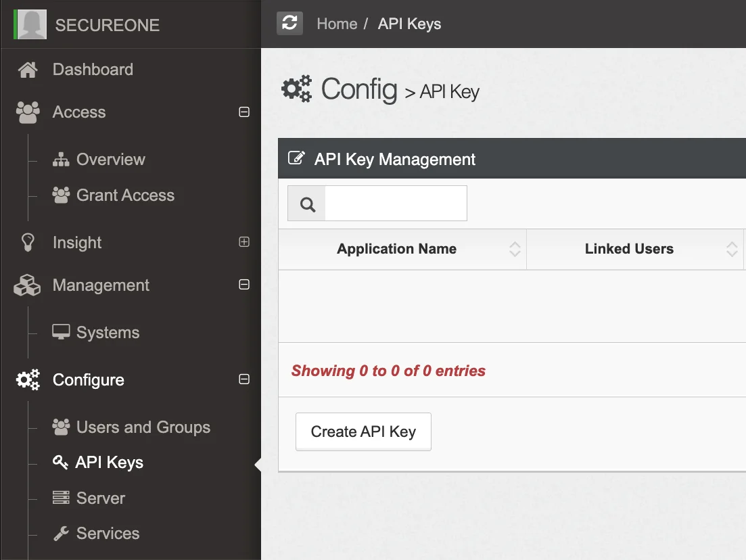The image size is (746, 560).
Task: Click the gears icon beside Config heading
Action: click(x=296, y=89)
